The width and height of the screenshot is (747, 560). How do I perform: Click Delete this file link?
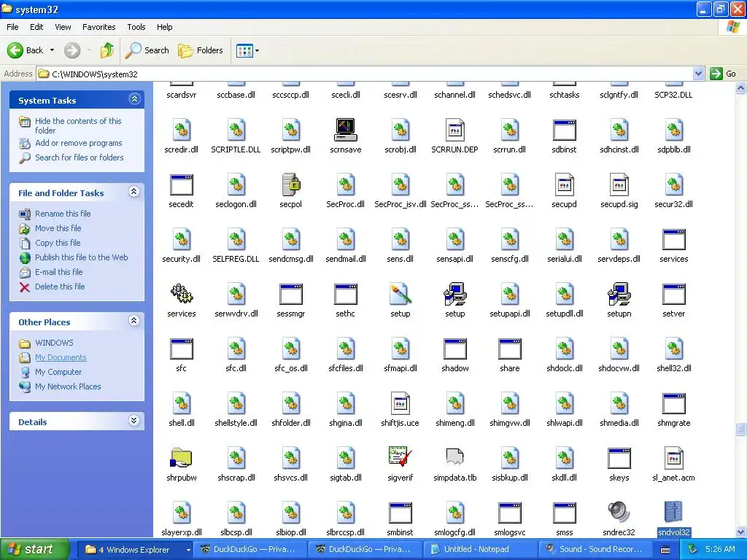(60, 287)
